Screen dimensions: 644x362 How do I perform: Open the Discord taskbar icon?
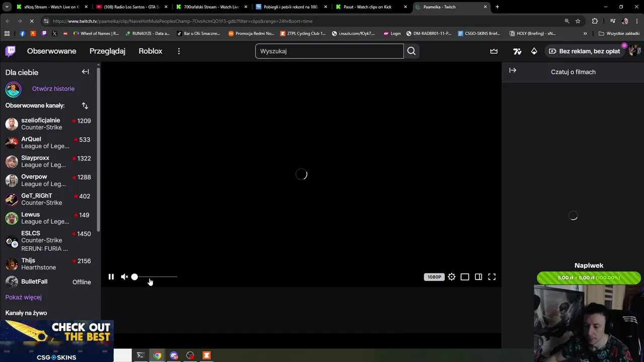(x=174, y=355)
